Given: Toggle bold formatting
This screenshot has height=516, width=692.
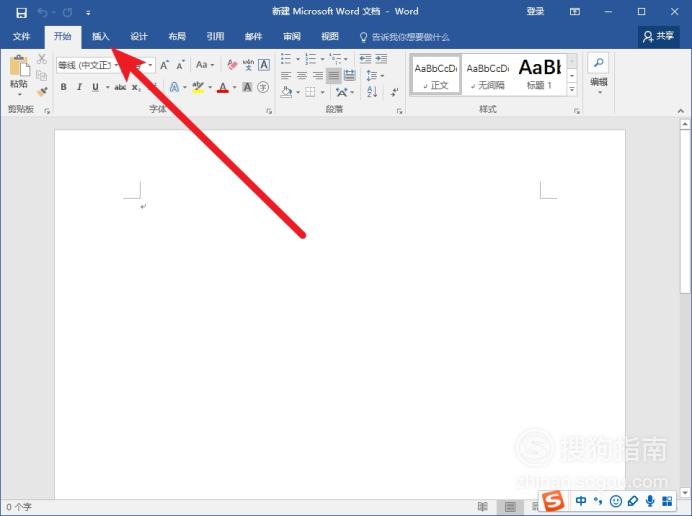Looking at the screenshot, I should [x=64, y=87].
